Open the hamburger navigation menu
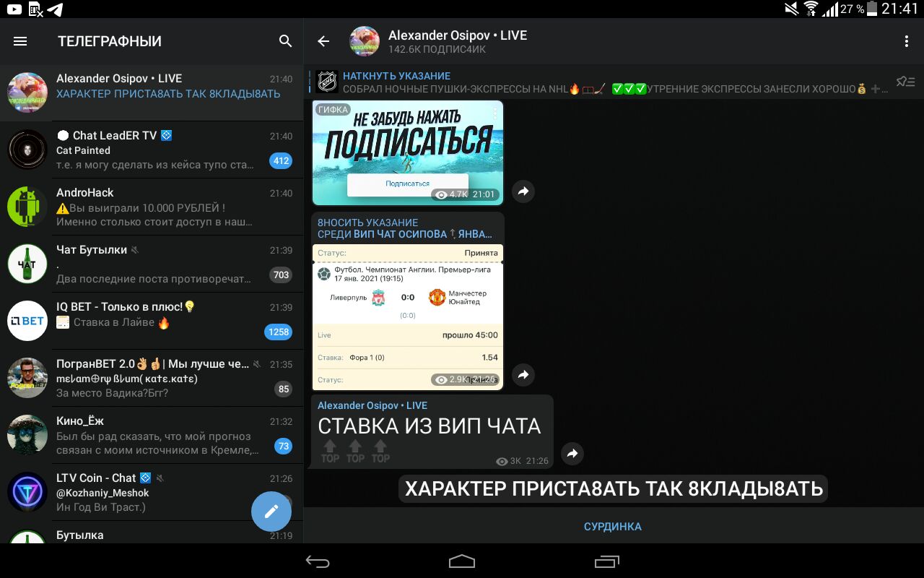 point(20,41)
